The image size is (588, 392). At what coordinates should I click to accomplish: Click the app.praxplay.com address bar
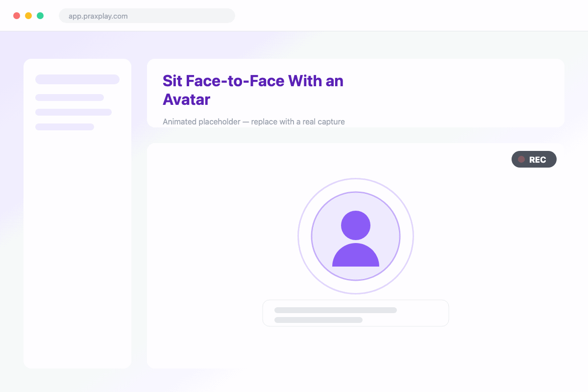tap(147, 16)
